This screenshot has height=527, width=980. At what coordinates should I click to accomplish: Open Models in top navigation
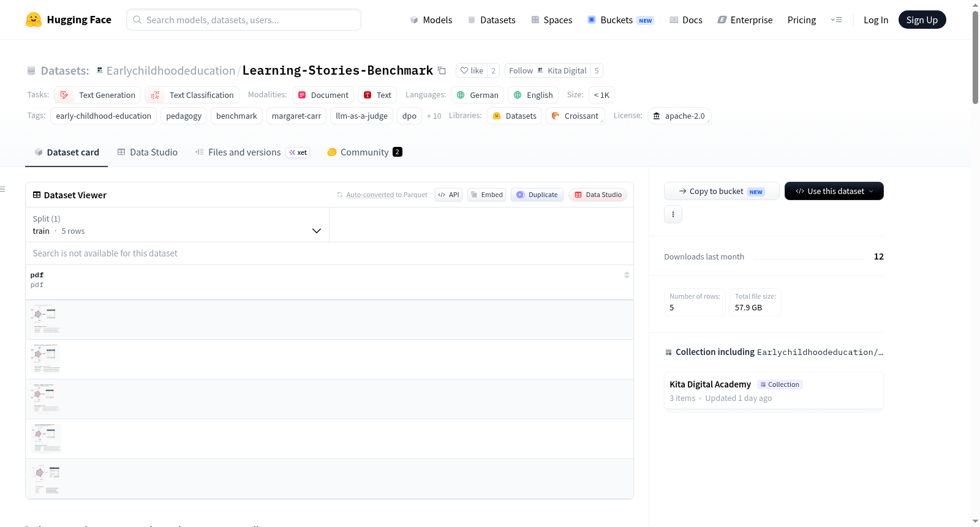[x=431, y=20]
